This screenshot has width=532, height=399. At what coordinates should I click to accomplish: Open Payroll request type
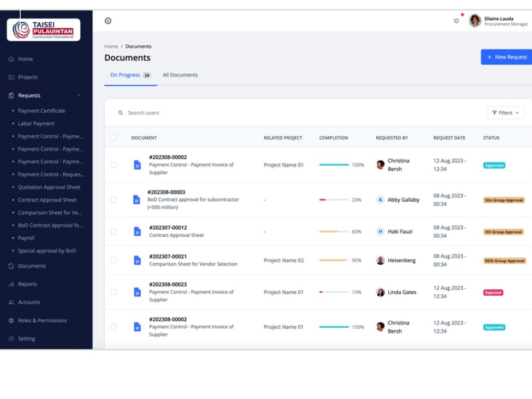[26, 238]
